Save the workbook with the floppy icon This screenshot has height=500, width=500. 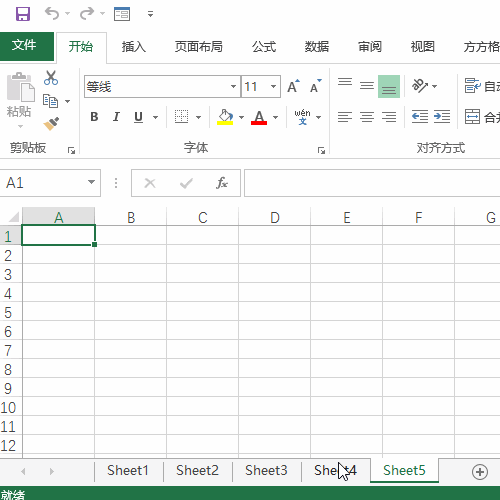(23, 14)
